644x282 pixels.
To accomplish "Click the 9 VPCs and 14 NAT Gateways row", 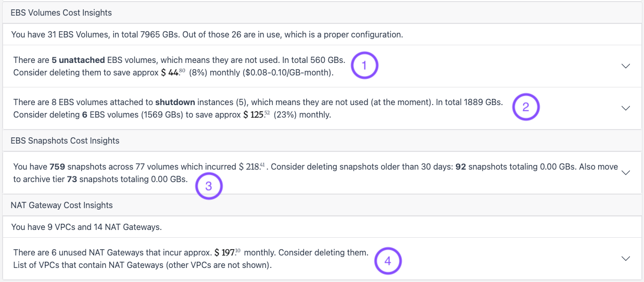I will (322, 227).
